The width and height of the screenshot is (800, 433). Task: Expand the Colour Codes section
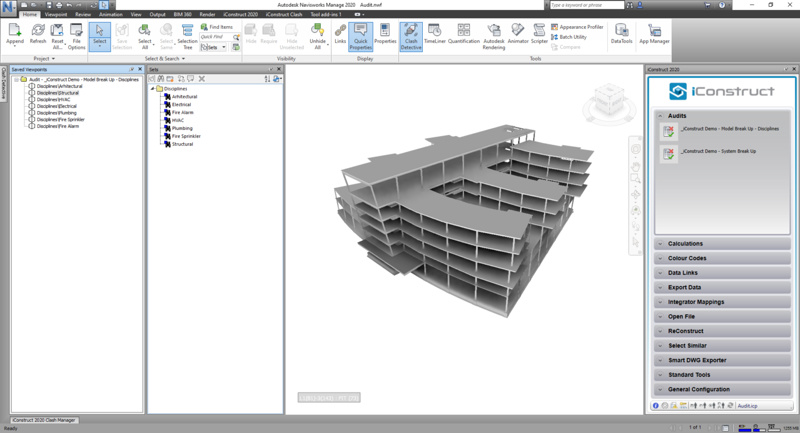click(x=722, y=258)
